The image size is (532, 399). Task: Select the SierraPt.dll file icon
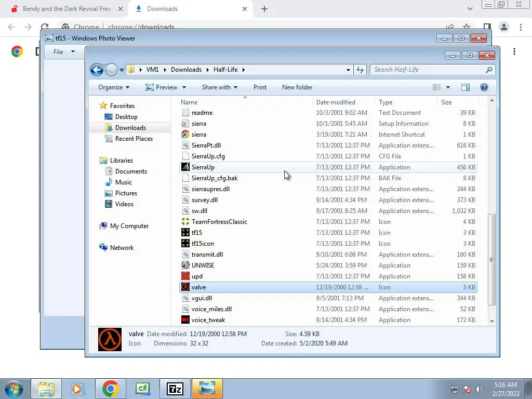tap(185, 145)
